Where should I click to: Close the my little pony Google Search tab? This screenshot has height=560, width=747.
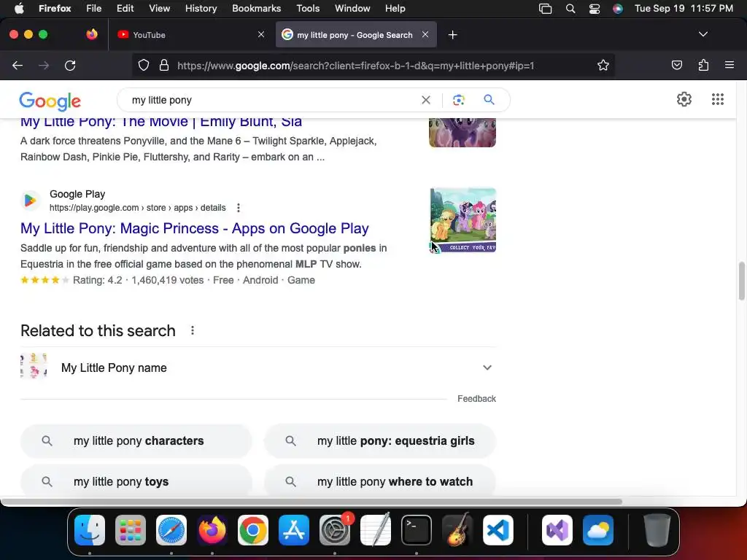tap(425, 34)
